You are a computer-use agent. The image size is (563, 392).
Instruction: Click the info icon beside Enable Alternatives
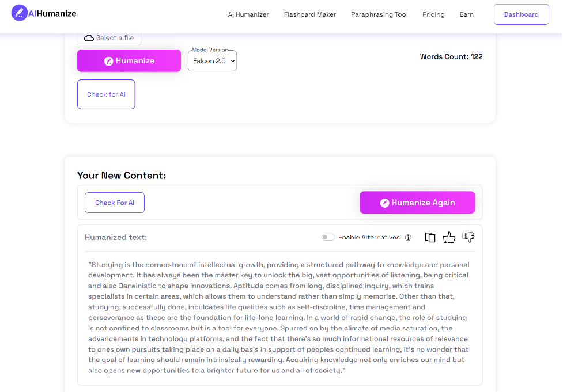pos(408,237)
